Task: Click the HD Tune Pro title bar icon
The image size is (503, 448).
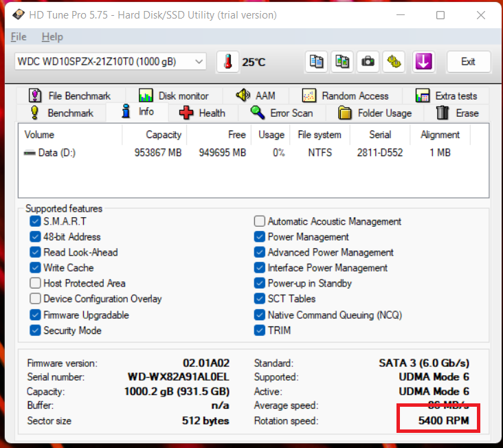Action: tap(19, 14)
